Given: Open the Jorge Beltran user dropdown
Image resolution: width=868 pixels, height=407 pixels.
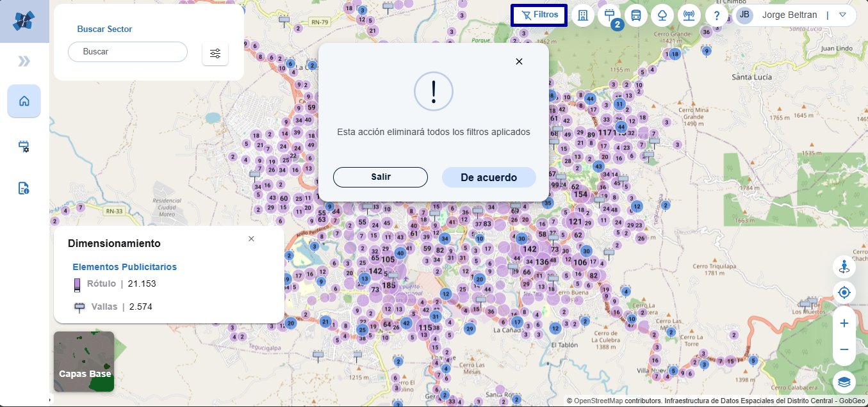Looking at the screenshot, I should [x=842, y=15].
